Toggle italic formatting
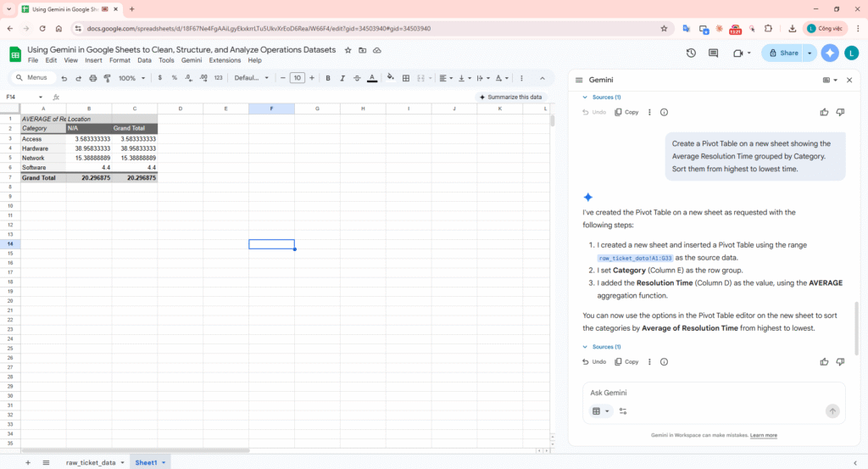This screenshot has width=868, height=469. tap(342, 78)
